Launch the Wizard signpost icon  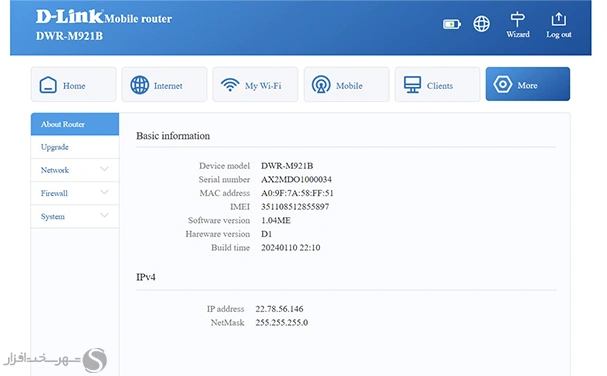[x=518, y=19]
